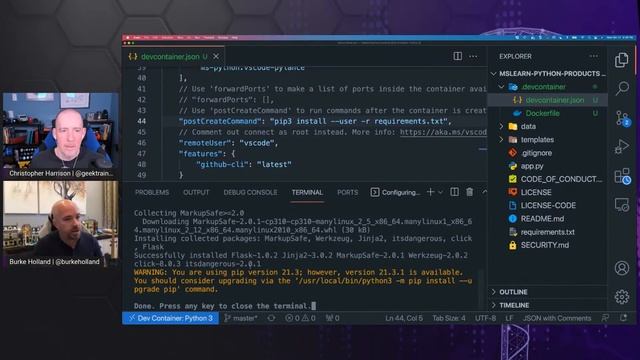Close the devcontainer.json editor tab
Viewport: 640px width, 360px height.
pyautogui.click(x=216, y=57)
